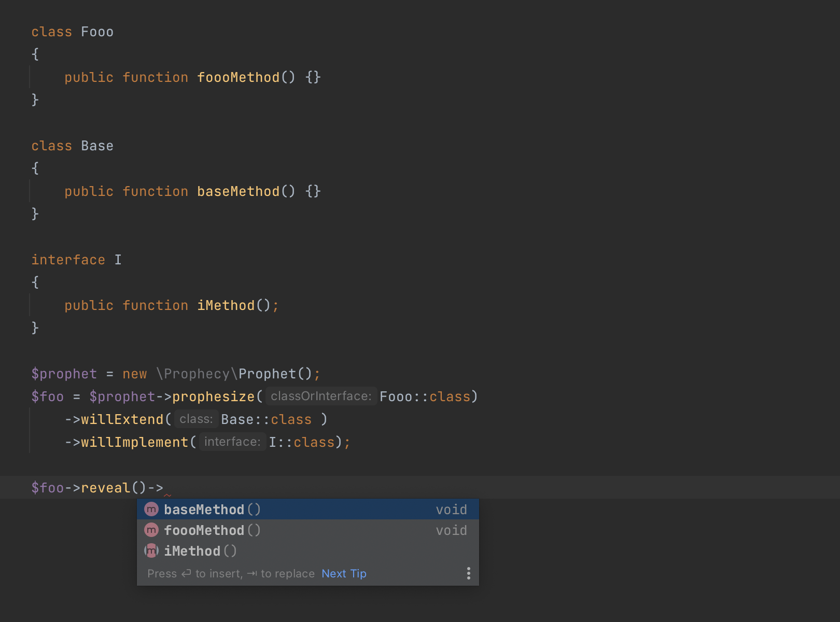Click the reveal() call on the last line
This screenshot has height=622, width=840.
105,488
